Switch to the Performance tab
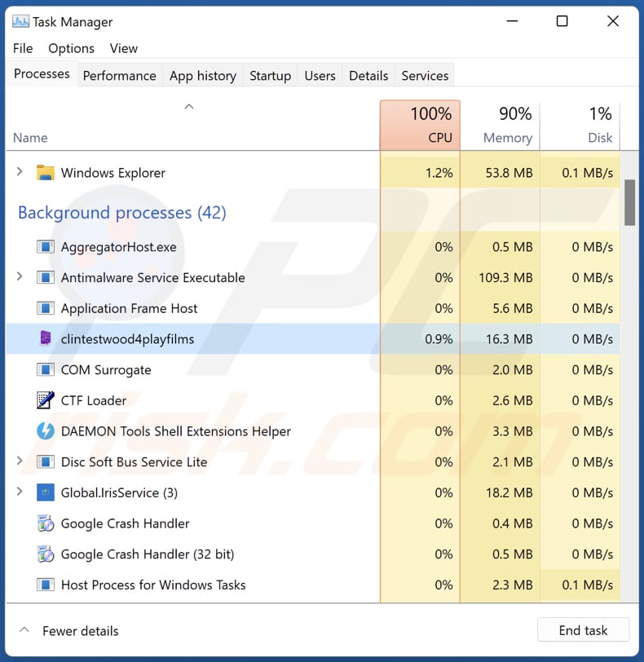 pos(119,76)
